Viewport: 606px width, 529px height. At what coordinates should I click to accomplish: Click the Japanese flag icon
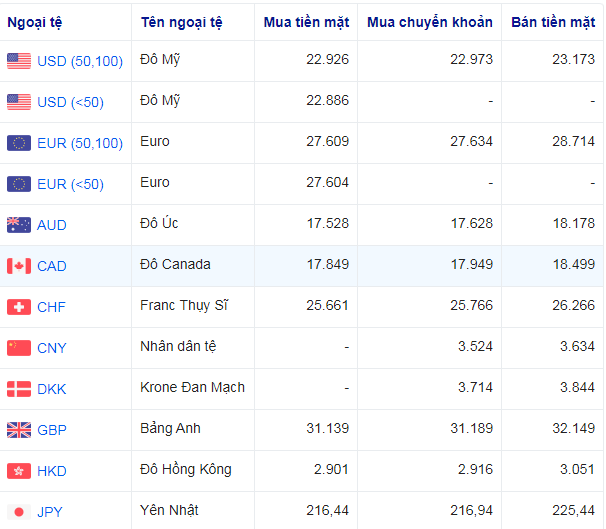[x=19, y=512]
